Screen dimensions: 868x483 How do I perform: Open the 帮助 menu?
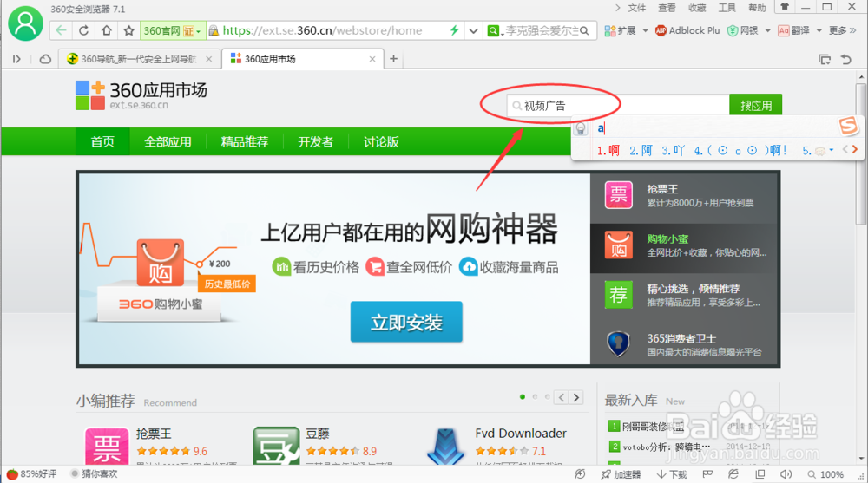tap(757, 8)
